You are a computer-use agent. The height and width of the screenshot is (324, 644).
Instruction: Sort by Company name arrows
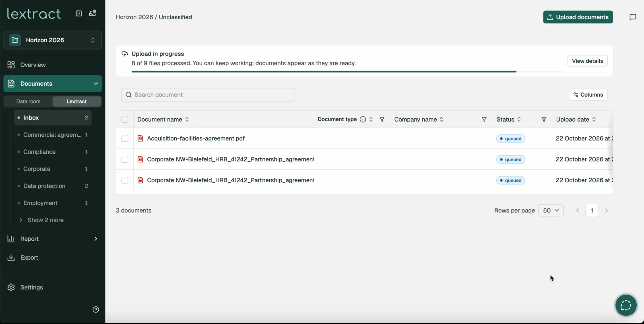(442, 120)
